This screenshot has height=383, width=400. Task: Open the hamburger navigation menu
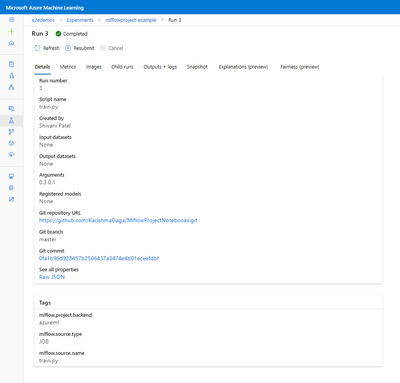[x=12, y=20]
